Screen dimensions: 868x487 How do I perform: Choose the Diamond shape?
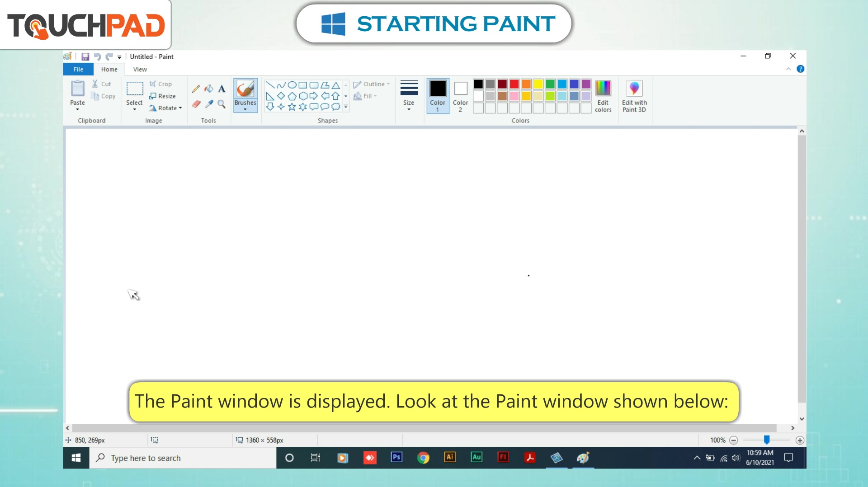[x=281, y=96]
